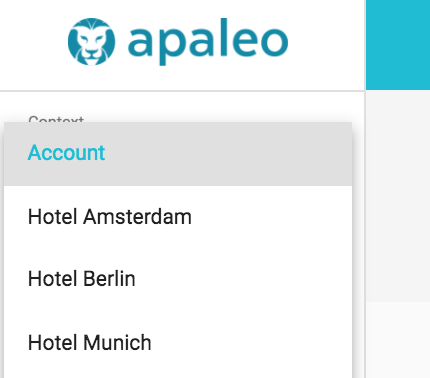Click the teal header bar
The height and width of the screenshot is (378, 430).
(x=398, y=45)
